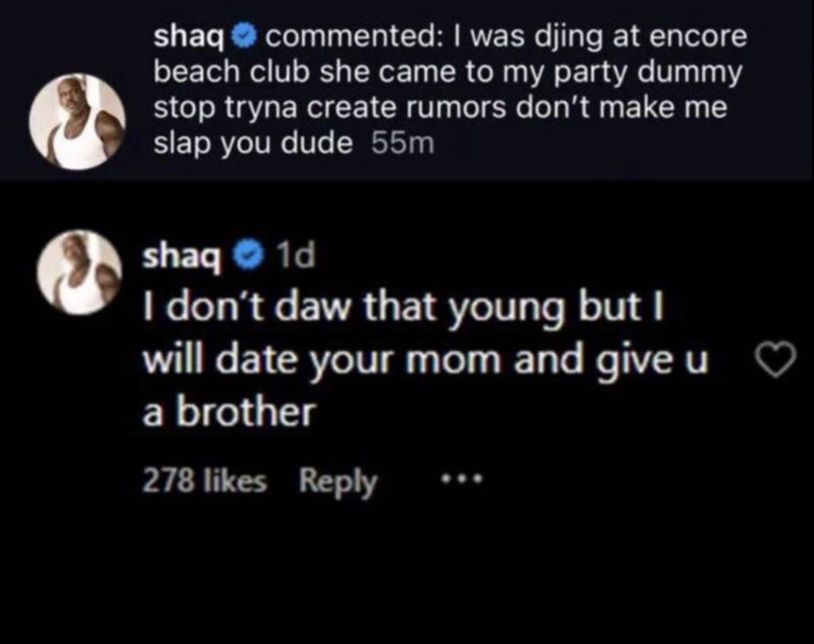Click the "will date your mom" comment line

coord(424,360)
